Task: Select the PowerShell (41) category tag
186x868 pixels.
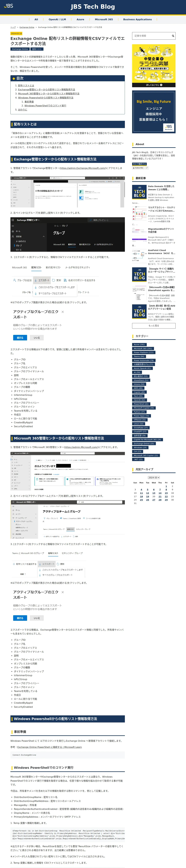Action: click(x=141, y=404)
